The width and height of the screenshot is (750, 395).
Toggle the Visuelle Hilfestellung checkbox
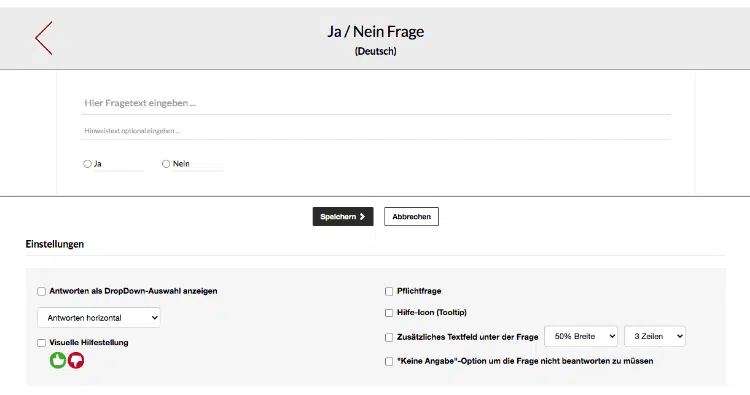click(42, 343)
